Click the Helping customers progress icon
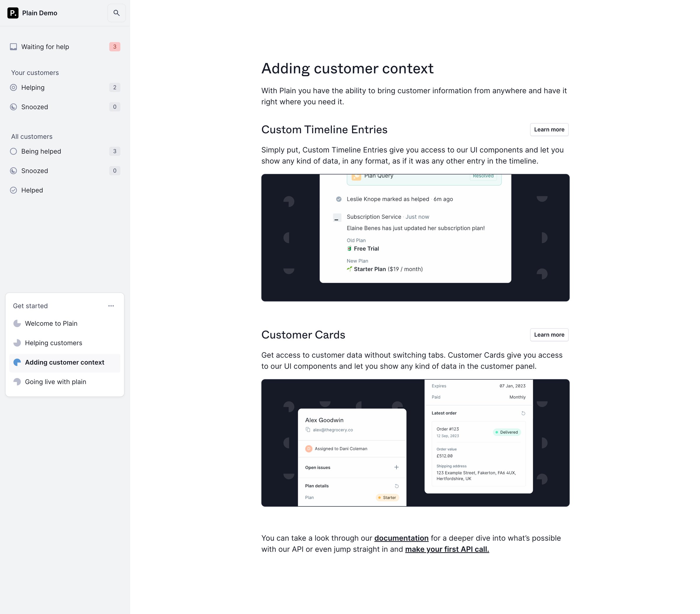The width and height of the screenshot is (700, 614). [17, 343]
